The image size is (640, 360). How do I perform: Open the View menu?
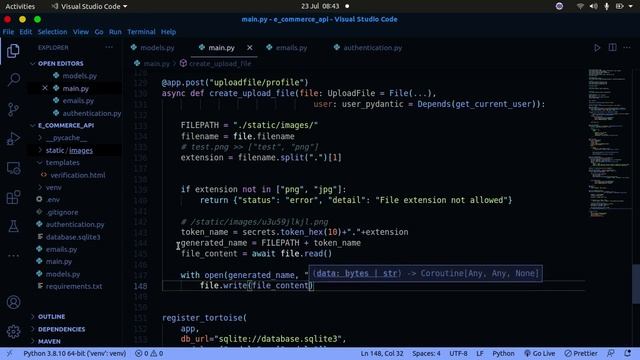click(x=81, y=32)
